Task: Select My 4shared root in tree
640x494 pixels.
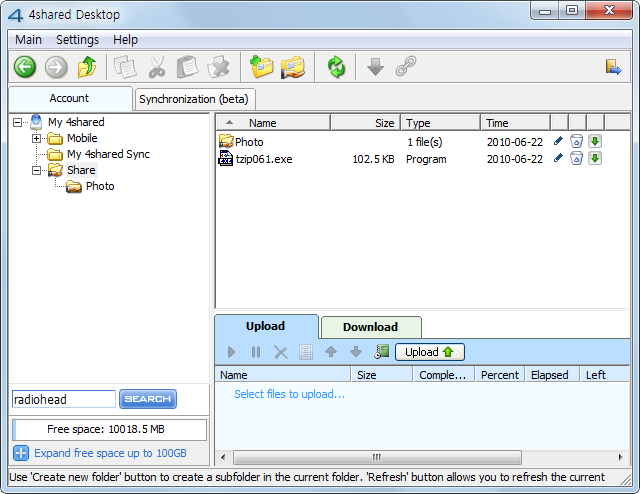Action: 76,122
